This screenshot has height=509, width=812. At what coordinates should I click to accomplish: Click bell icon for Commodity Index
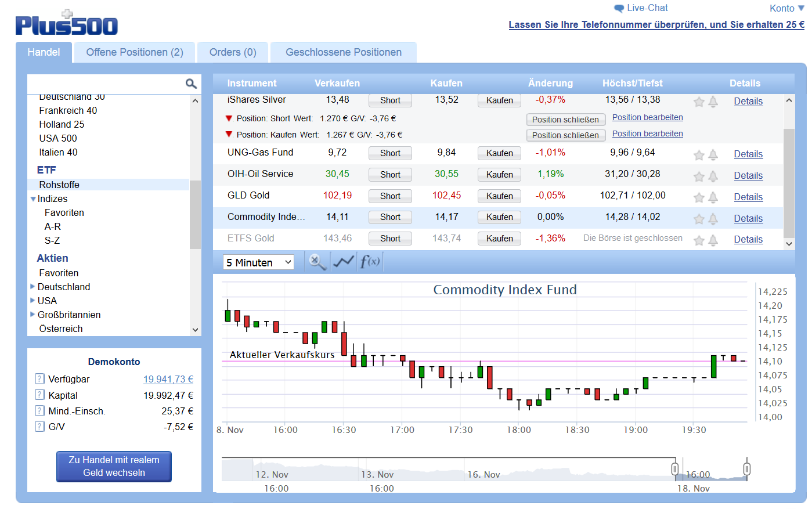pyautogui.click(x=713, y=219)
